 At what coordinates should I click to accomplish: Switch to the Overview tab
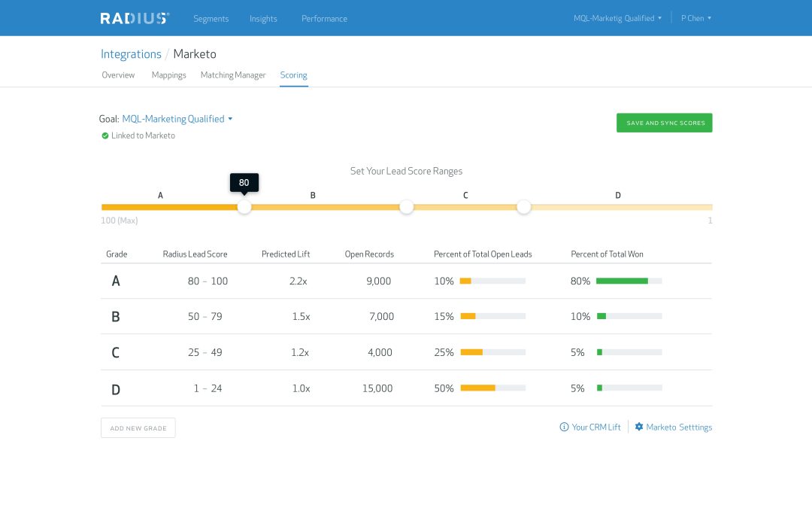[118, 75]
